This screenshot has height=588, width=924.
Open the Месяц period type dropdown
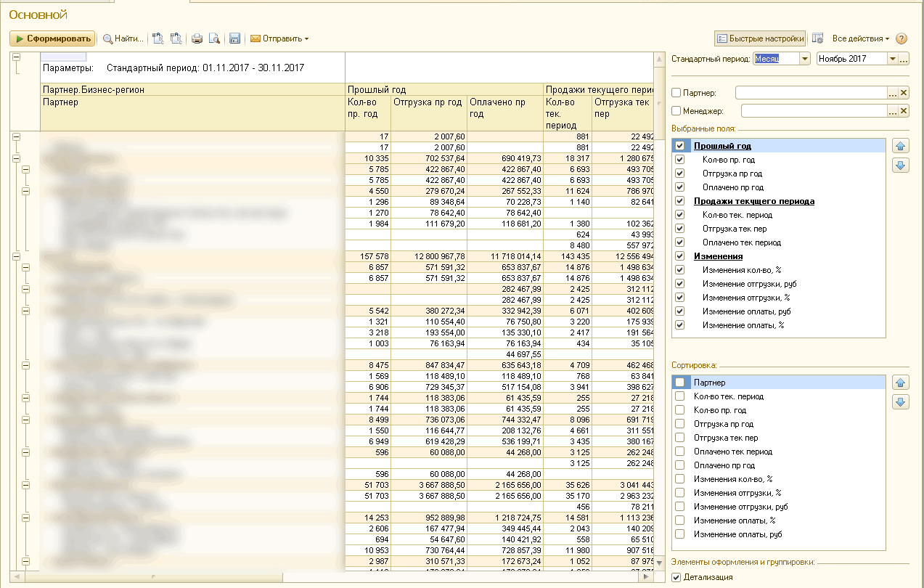point(805,59)
